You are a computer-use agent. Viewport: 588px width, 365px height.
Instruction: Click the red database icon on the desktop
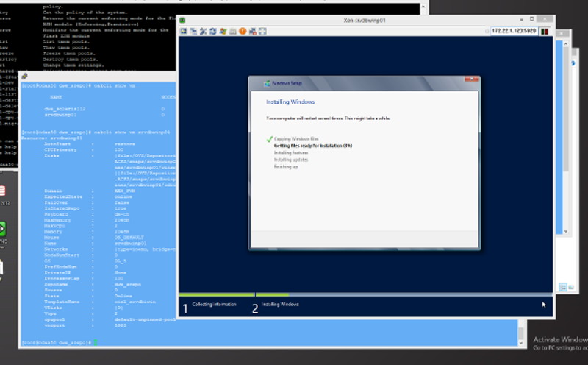2,191
